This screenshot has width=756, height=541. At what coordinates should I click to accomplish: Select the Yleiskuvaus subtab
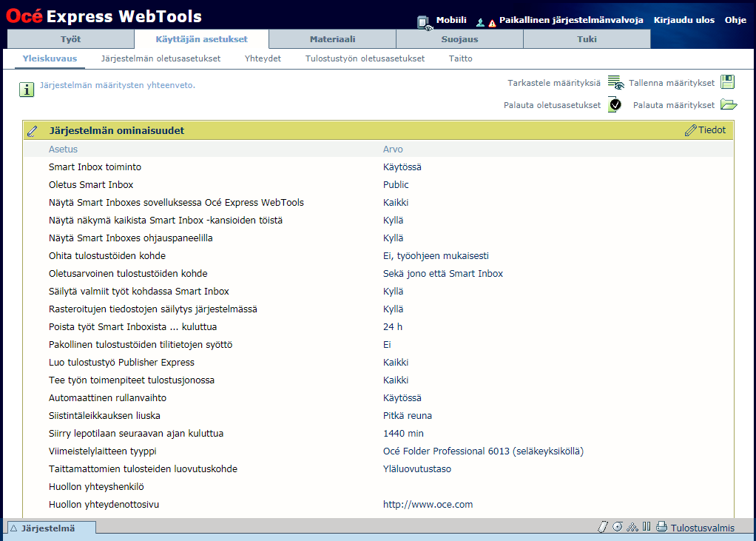pos(50,58)
